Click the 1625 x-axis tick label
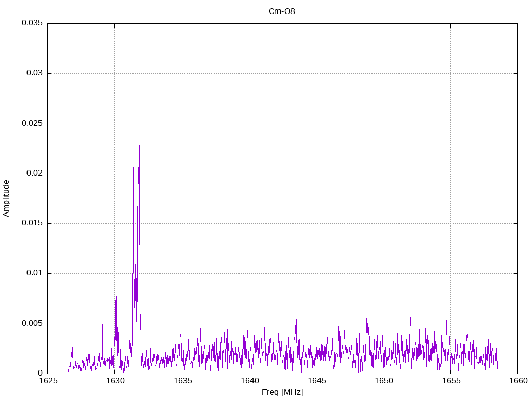The width and height of the screenshot is (532, 399). 48,381
